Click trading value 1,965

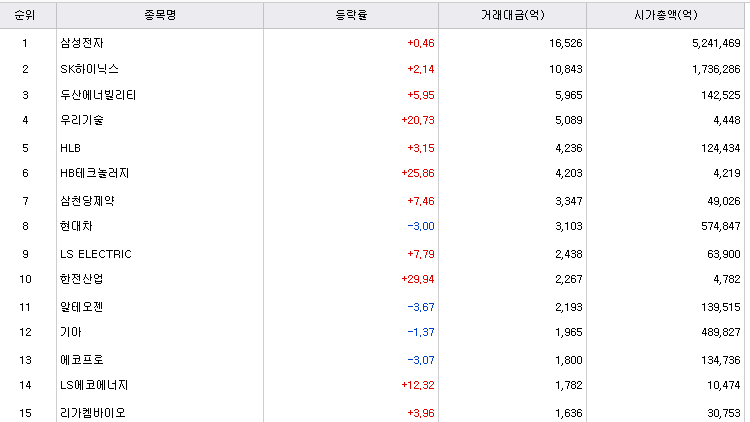pyautogui.click(x=569, y=332)
